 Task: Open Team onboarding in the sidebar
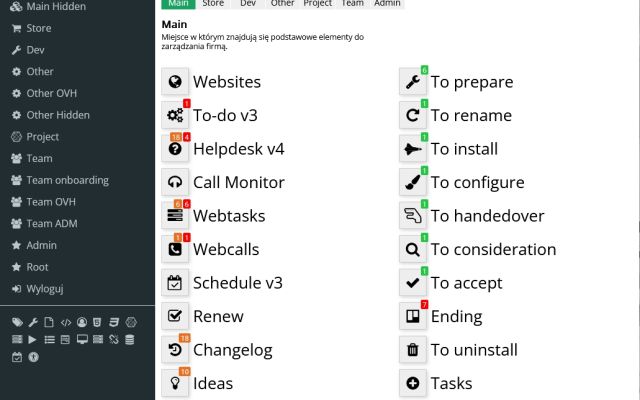67,180
